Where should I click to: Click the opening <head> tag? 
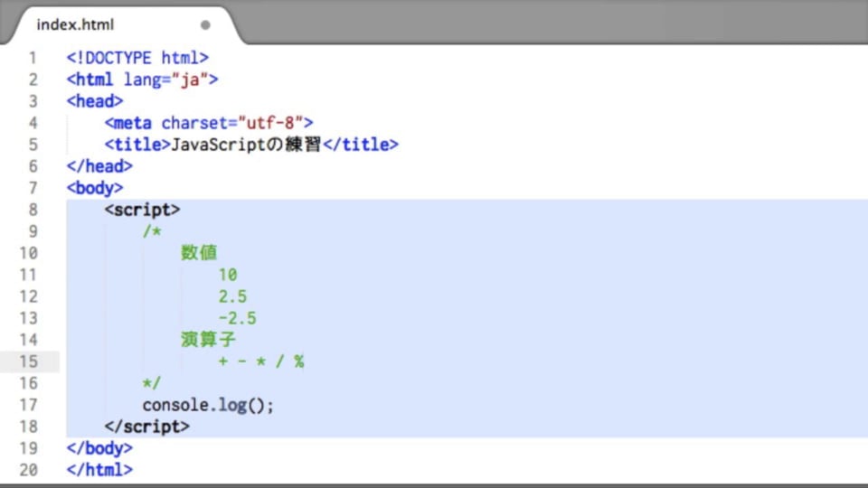[x=95, y=101]
